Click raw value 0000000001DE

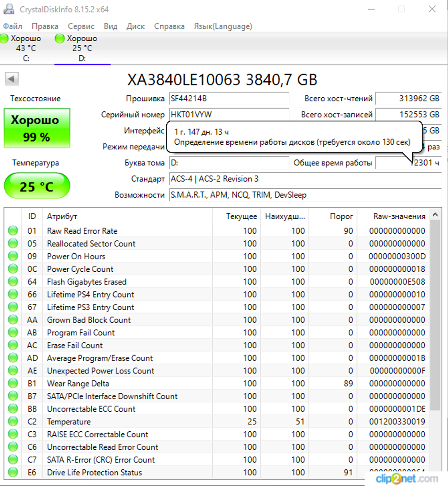tap(397, 409)
